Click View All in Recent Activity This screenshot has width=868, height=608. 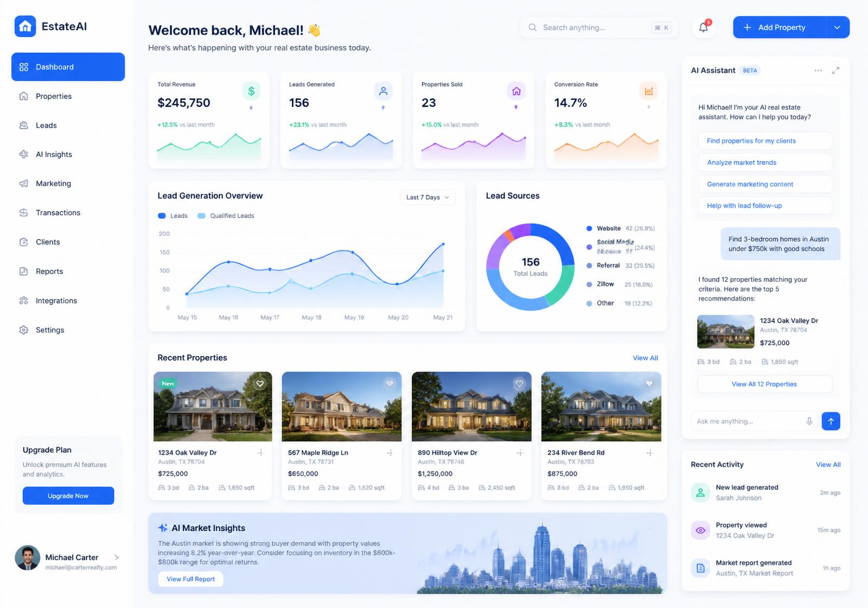tap(828, 465)
